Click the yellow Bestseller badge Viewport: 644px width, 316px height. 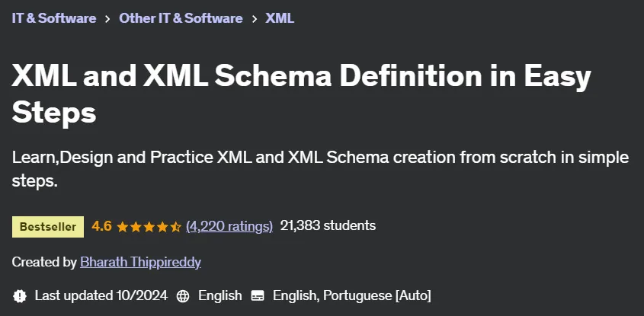click(x=48, y=227)
